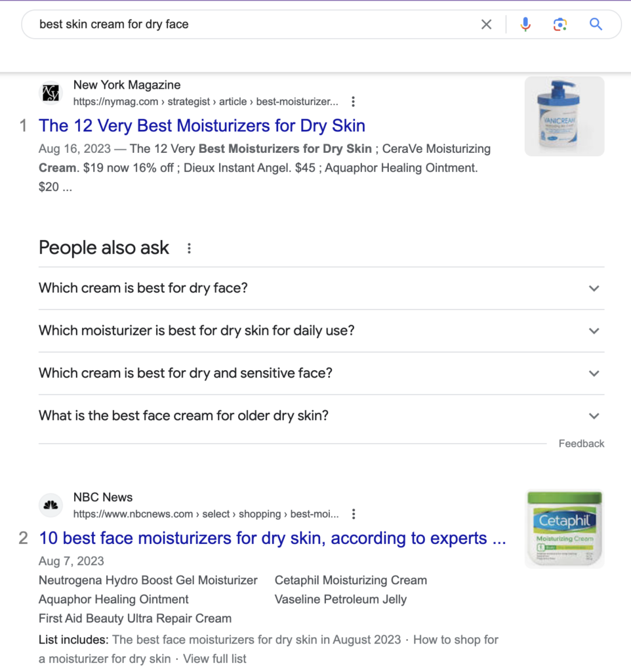The image size is (631, 672).
Task: Open "The 12 Very Best Moisturizers" result
Action: point(202,126)
